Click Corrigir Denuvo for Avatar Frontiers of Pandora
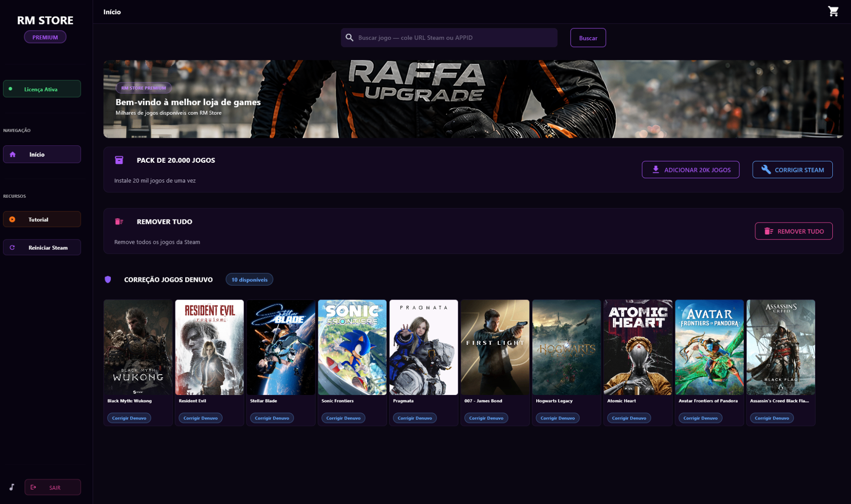The width and height of the screenshot is (851, 504). pyautogui.click(x=700, y=418)
